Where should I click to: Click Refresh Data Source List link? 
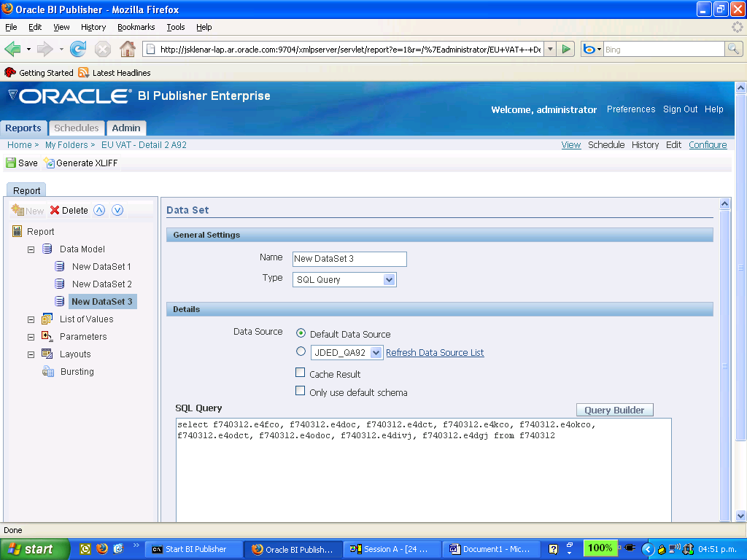[435, 352]
